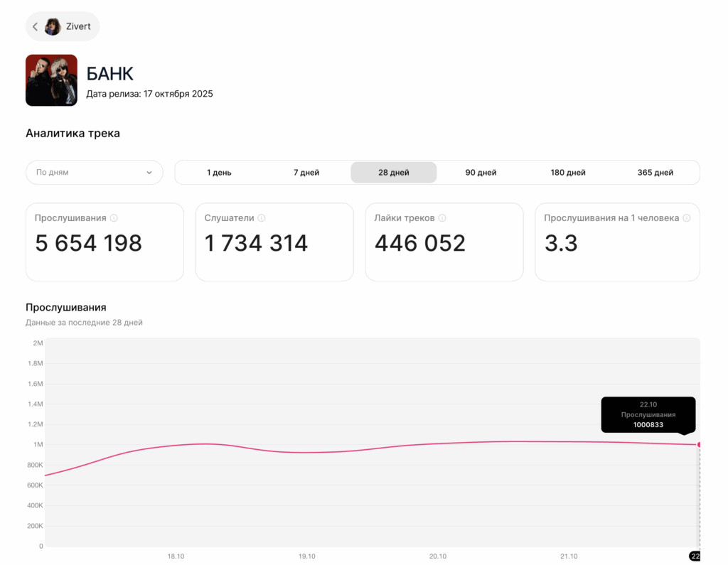This screenshot has width=728, height=565.
Task: Click info icon beside Лайки треков
Action: click(x=442, y=218)
